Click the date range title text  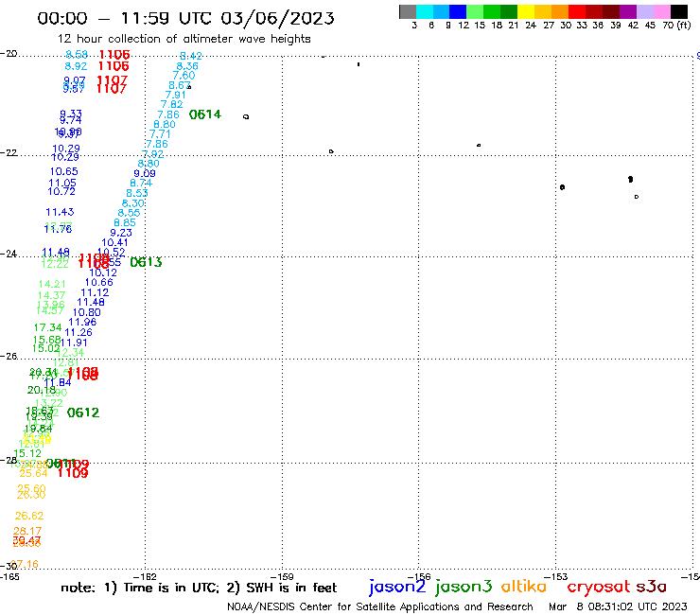point(185,18)
